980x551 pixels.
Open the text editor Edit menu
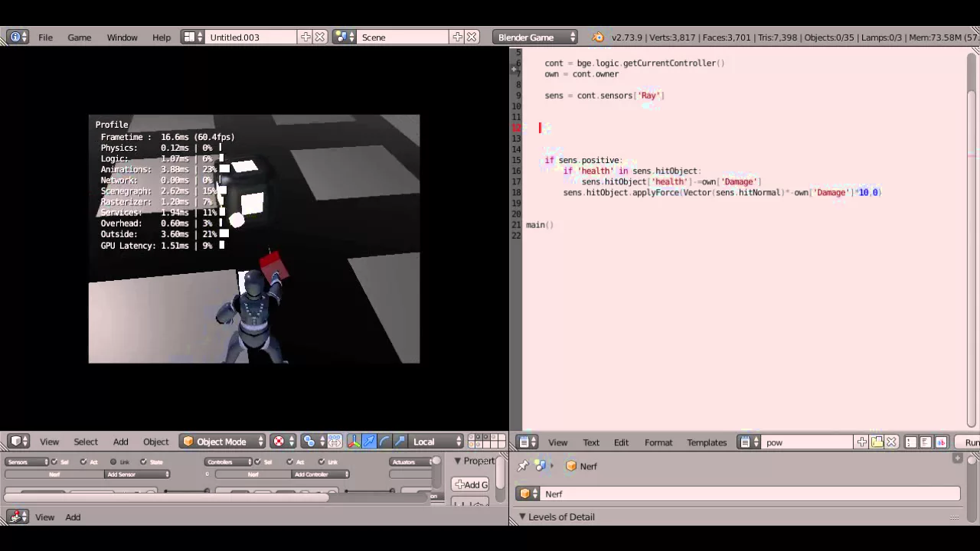(x=621, y=442)
